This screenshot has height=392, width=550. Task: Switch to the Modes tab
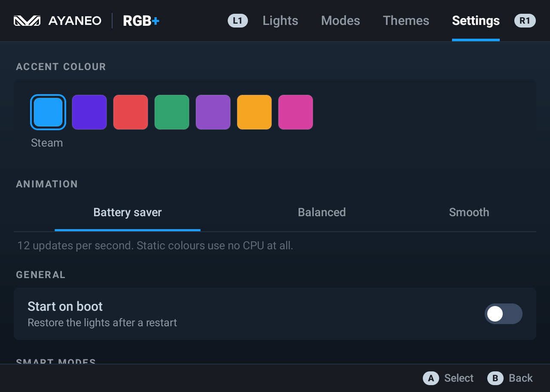pos(341,21)
